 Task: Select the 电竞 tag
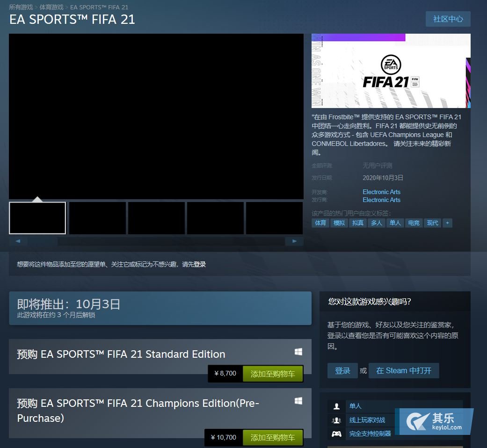[414, 223]
